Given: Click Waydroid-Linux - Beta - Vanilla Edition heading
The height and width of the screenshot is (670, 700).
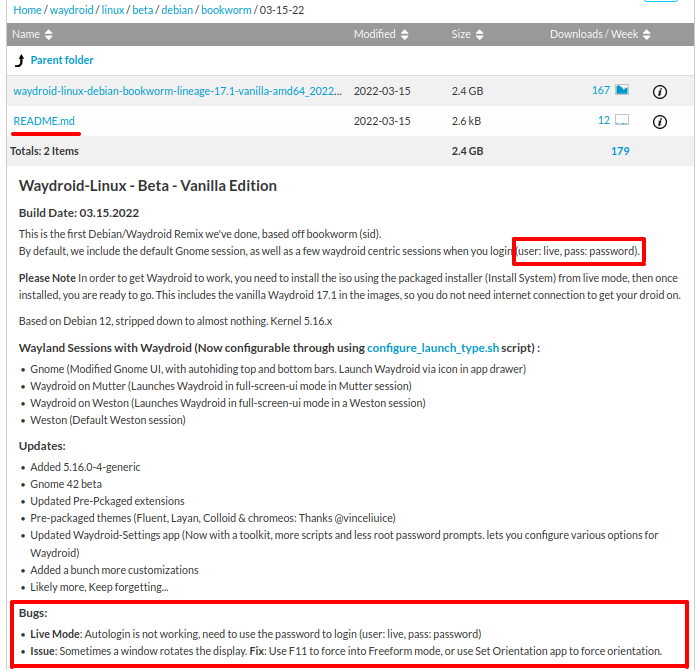Looking at the screenshot, I should point(148,186).
